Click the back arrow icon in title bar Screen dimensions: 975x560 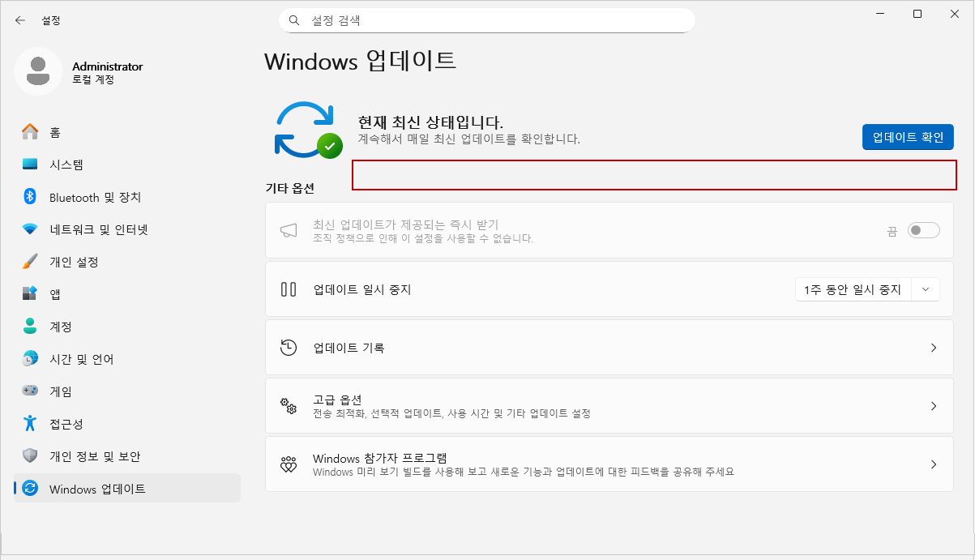coord(20,20)
